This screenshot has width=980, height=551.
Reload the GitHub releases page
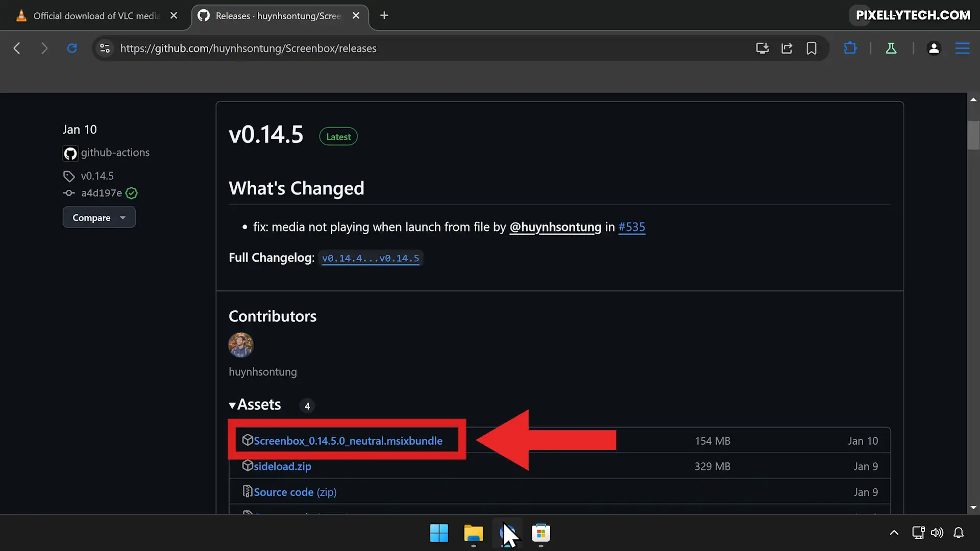pyautogui.click(x=72, y=48)
